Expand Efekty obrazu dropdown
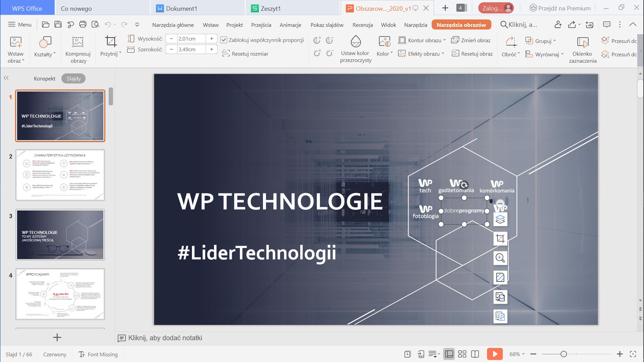This screenshot has width=644, height=362. 443,54
